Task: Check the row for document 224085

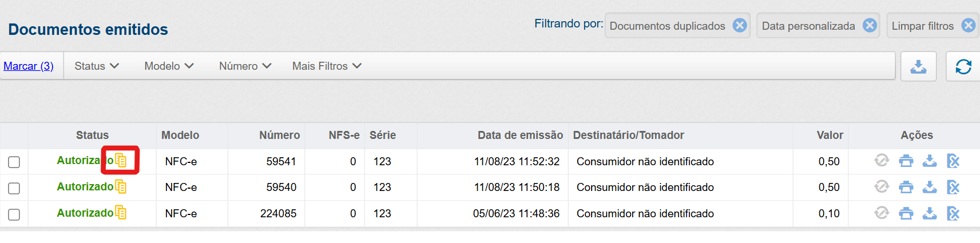Action: 14,214
